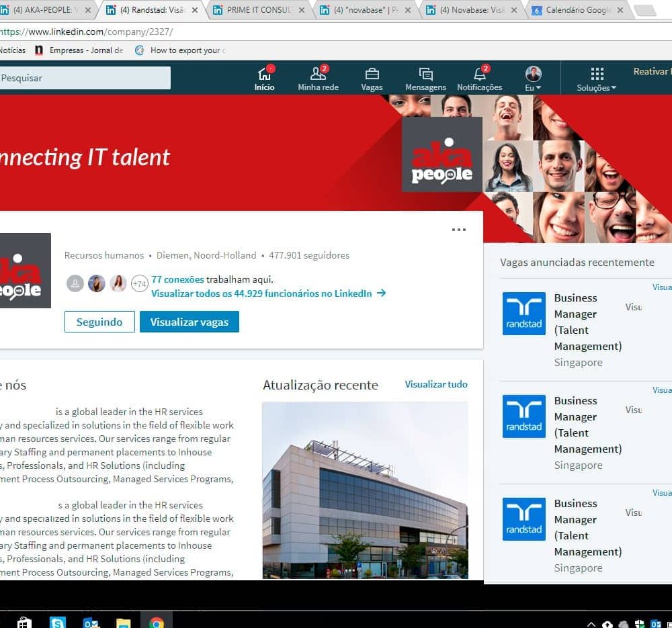This screenshot has width=672, height=628.
Task: Switch to the AKA-PEOPLE browser tab
Action: click(44, 10)
